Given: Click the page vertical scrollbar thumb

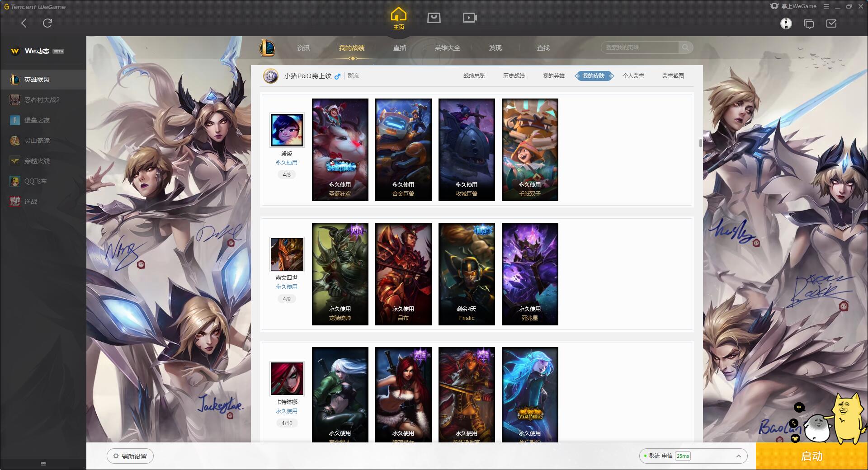Looking at the screenshot, I should [x=701, y=143].
